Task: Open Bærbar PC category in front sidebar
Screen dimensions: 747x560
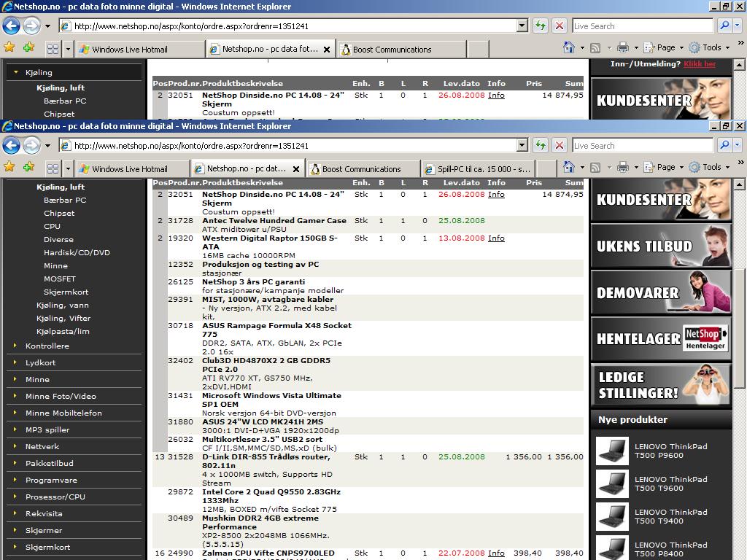Action: 65,200
